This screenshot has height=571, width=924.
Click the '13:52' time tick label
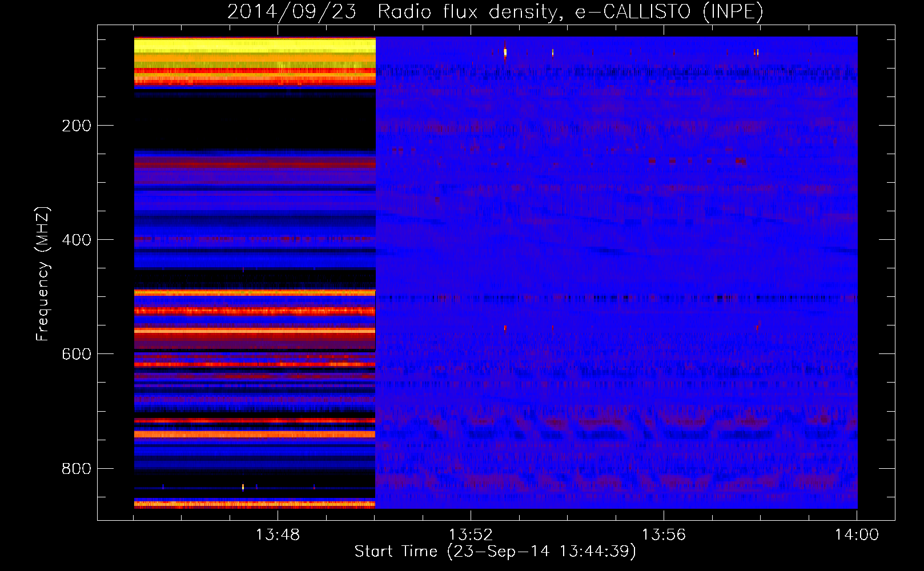pyautogui.click(x=471, y=535)
